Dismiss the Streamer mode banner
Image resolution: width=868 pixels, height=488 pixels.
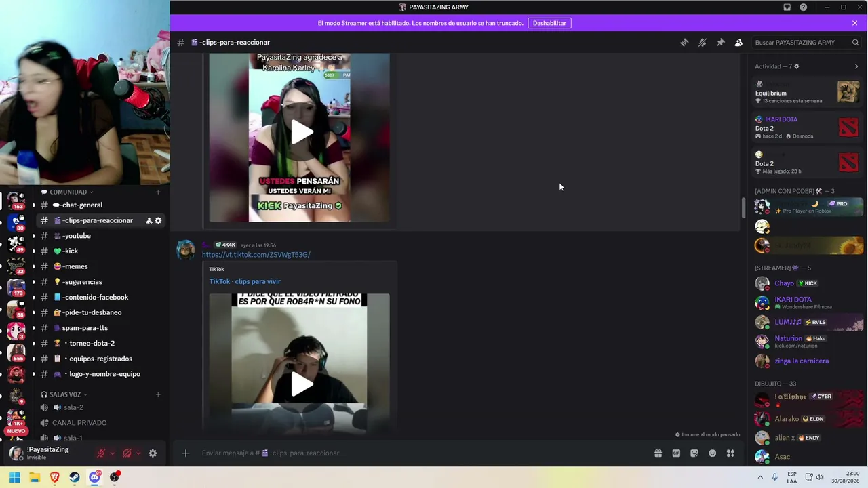pos(854,23)
